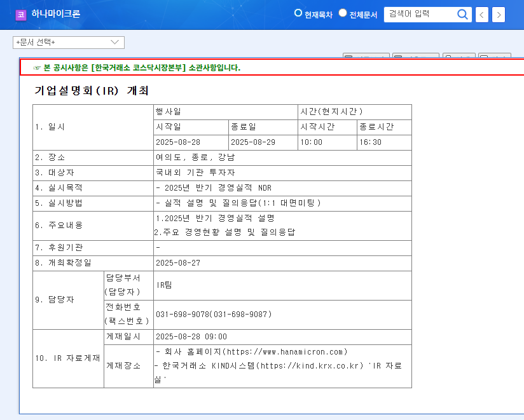524x420 pixels.
Task: Click the 2. 장소 row label
Action: [x=93, y=158]
